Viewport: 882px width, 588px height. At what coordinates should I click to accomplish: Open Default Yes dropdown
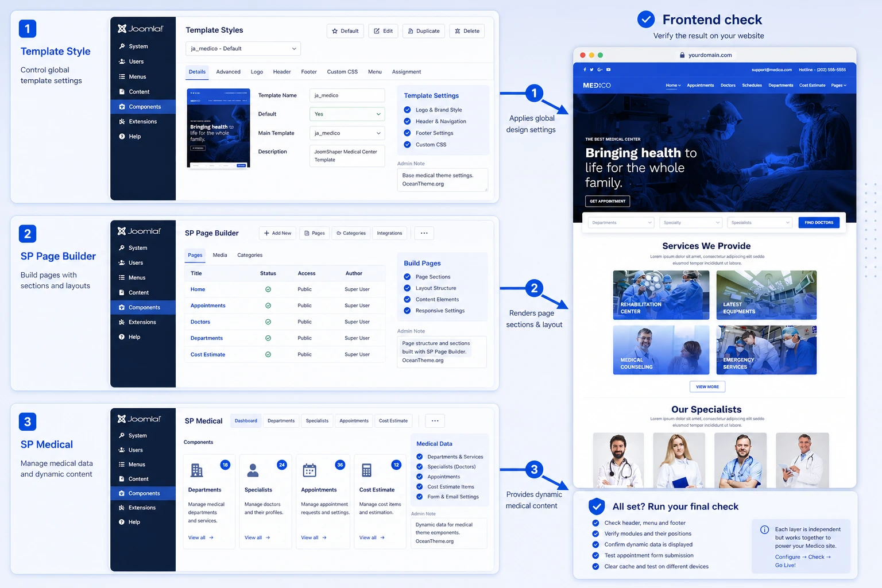[x=347, y=114]
